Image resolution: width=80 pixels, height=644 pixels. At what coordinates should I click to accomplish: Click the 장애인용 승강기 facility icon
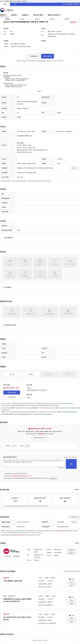coord(31,312)
